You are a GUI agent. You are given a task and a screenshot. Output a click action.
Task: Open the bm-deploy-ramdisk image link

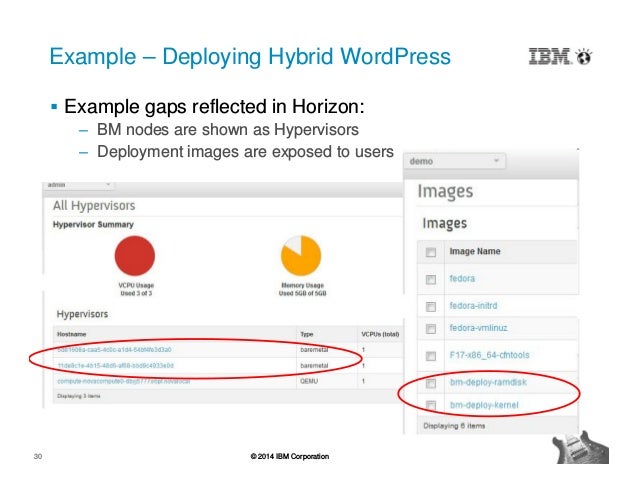pos(488,382)
